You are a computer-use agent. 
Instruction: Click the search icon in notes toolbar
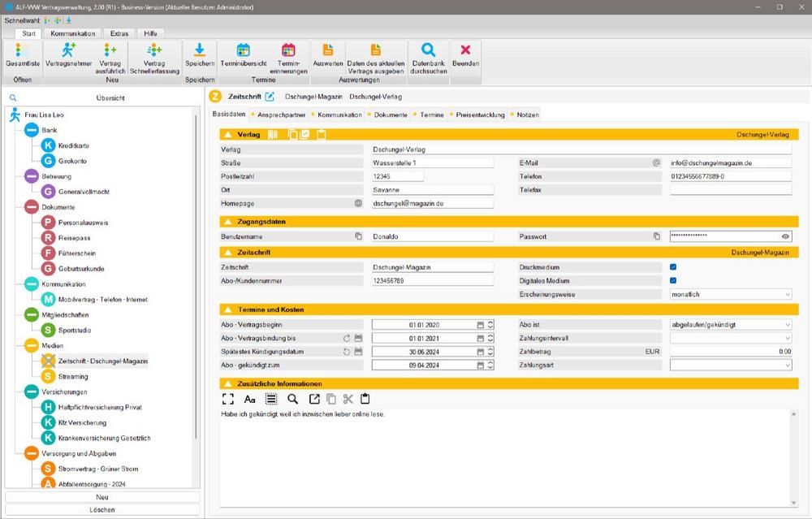click(x=292, y=399)
